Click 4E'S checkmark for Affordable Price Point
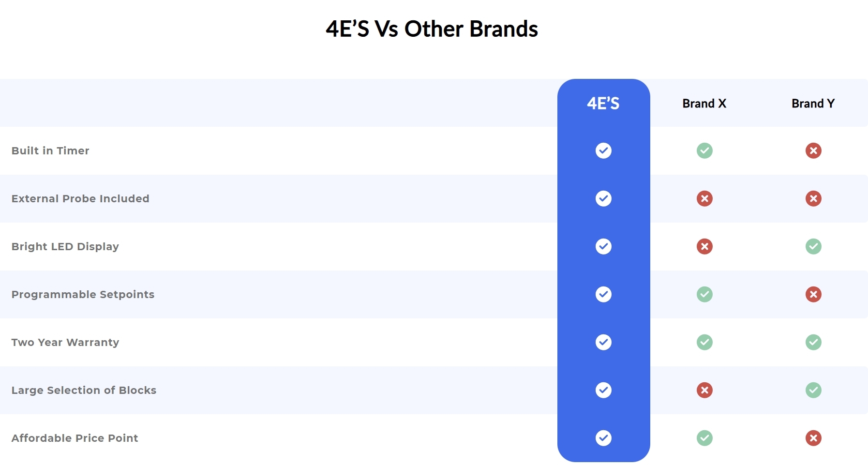 click(603, 438)
